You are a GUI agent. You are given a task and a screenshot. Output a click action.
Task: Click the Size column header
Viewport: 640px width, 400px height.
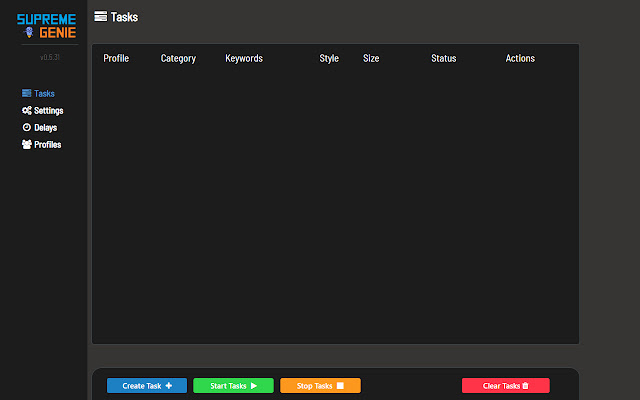(371, 58)
